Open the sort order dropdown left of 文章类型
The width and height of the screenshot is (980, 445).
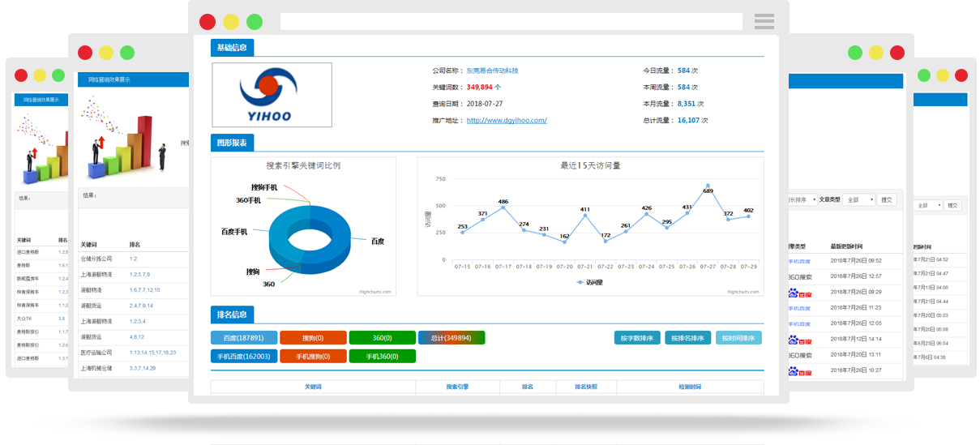tap(802, 199)
